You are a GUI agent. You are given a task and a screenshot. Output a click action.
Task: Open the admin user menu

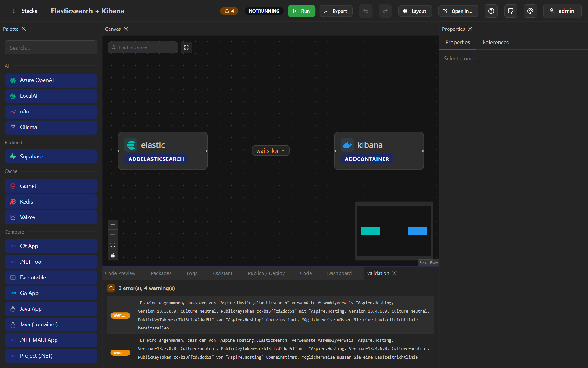pos(562,11)
